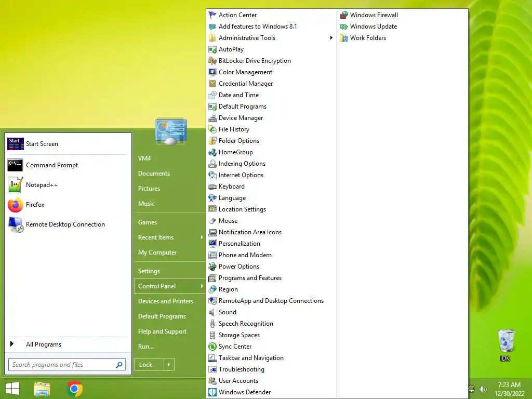Open Action Center flag icon
532x399 pixels.
(212, 15)
